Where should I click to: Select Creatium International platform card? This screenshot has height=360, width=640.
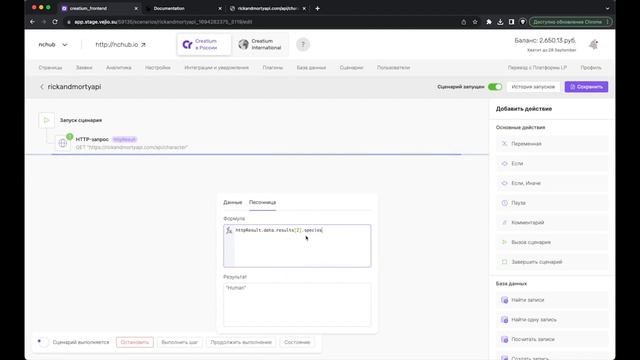260,44
